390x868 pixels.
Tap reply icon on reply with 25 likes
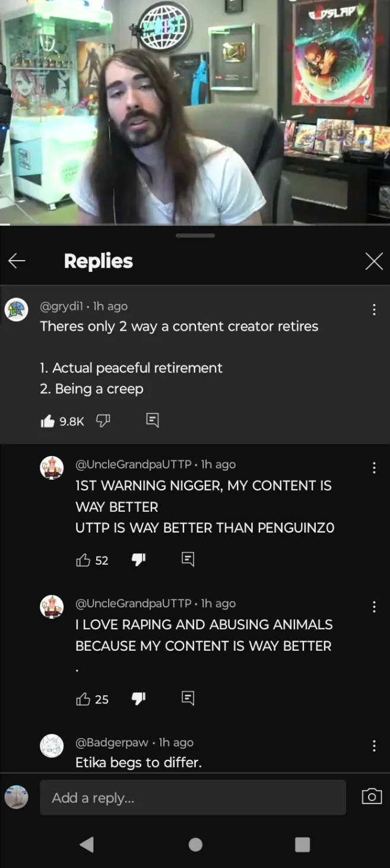[x=188, y=698]
